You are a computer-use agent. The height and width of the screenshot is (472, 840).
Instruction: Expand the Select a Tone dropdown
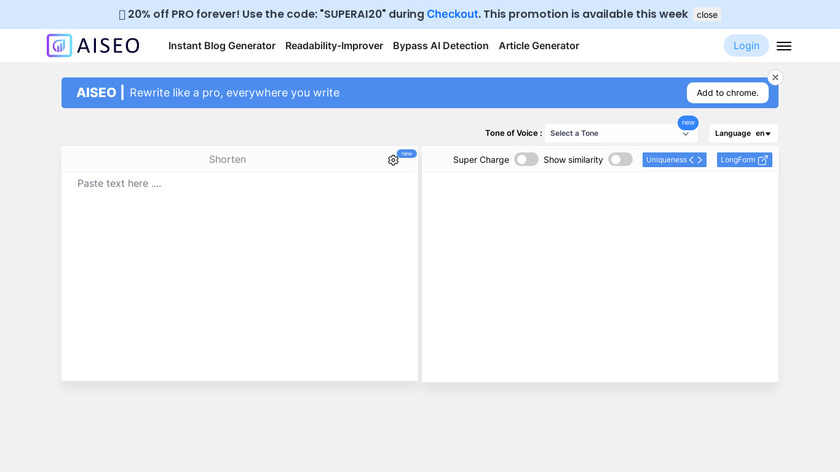(x=620, y=133)
